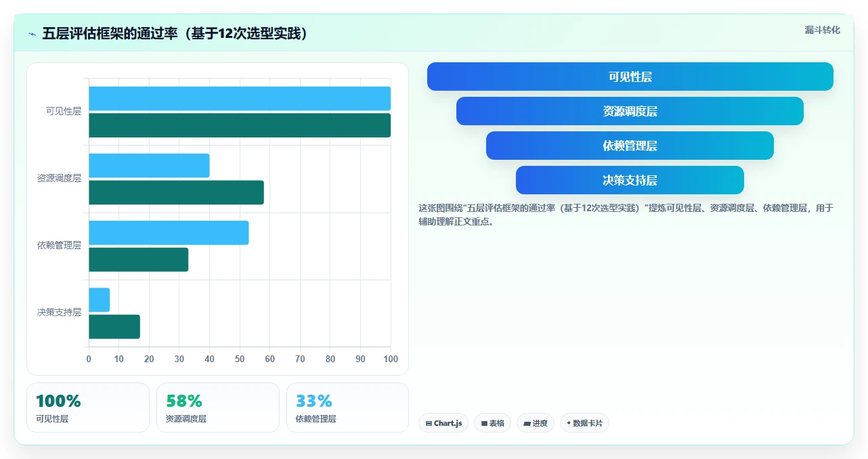Click the lightning icon beside the title
The height and width of the screenshot is (459, 868).
click(32, 34)
